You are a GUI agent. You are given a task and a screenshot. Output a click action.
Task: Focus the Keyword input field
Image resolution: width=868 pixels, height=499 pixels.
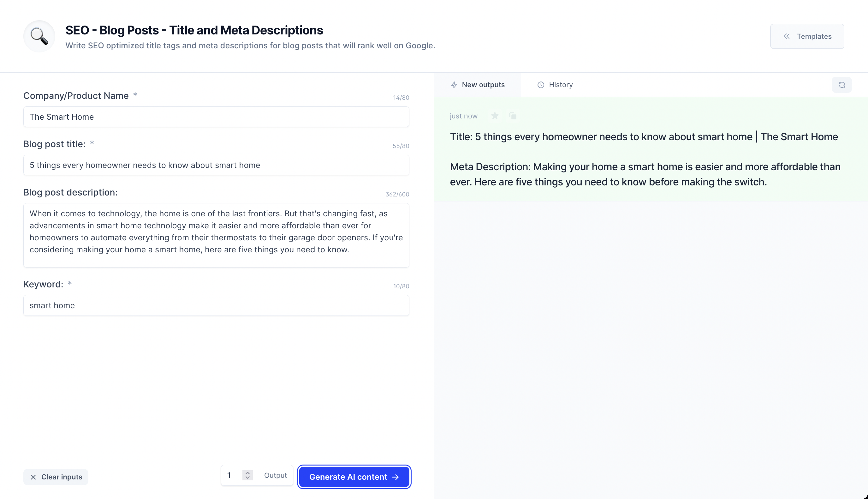216,305
